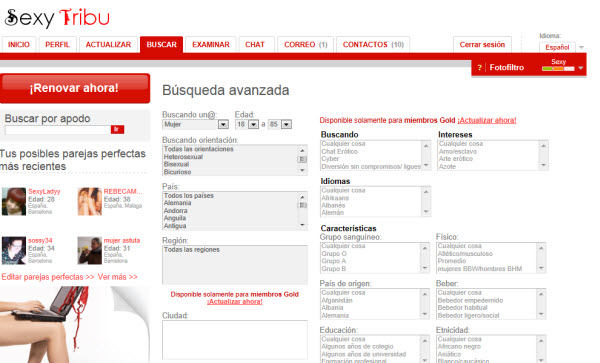Open the minimum age 18 dropdown
This screenshot has height=363, width=600.
click(x=247, y=124)
